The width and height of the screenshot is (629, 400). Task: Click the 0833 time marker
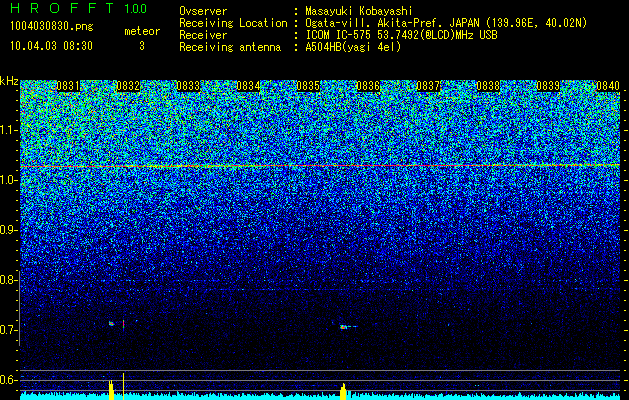[188, 86]
